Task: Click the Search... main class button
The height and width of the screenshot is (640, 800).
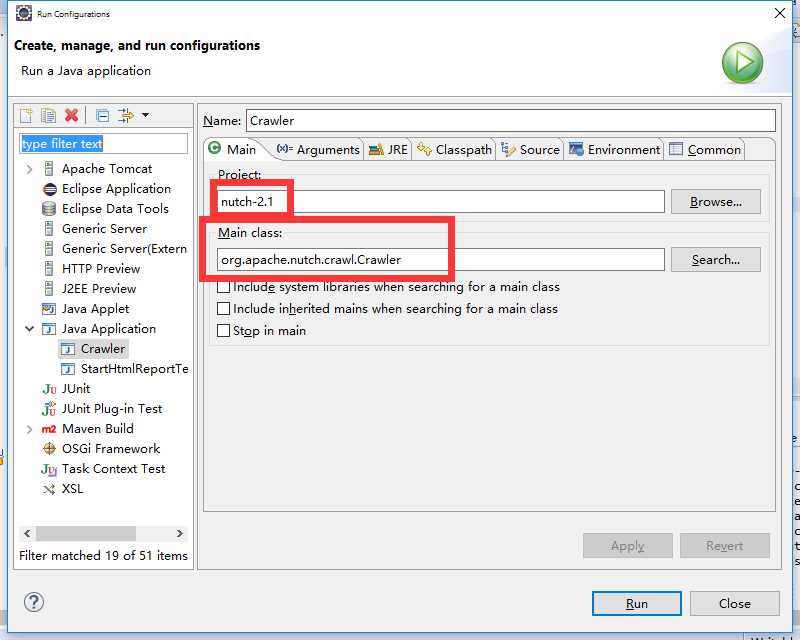Action: [x=716, y=260]
